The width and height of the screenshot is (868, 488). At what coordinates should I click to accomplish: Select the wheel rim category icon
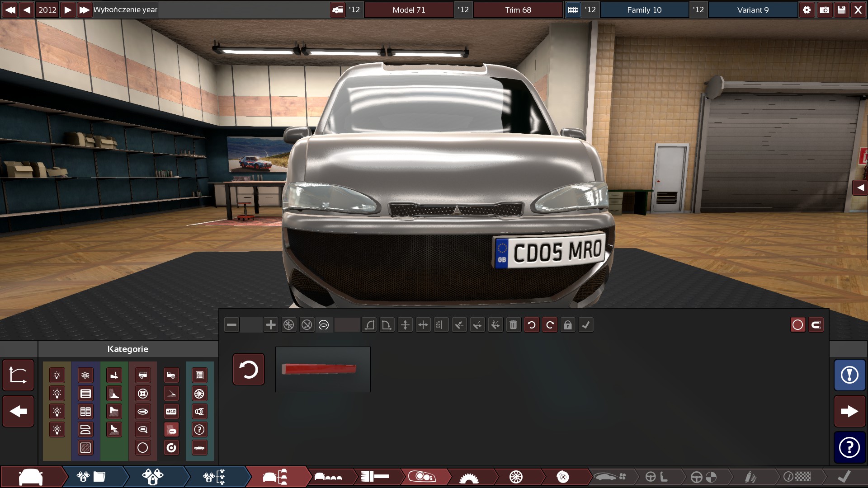pyautogui.click(x=199, y=394)
